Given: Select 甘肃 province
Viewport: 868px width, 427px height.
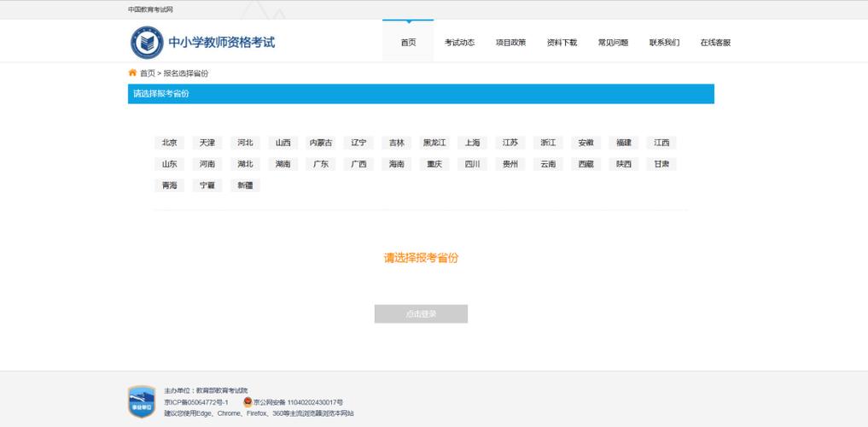Looking at the screenshot, I should coord(661,164).
